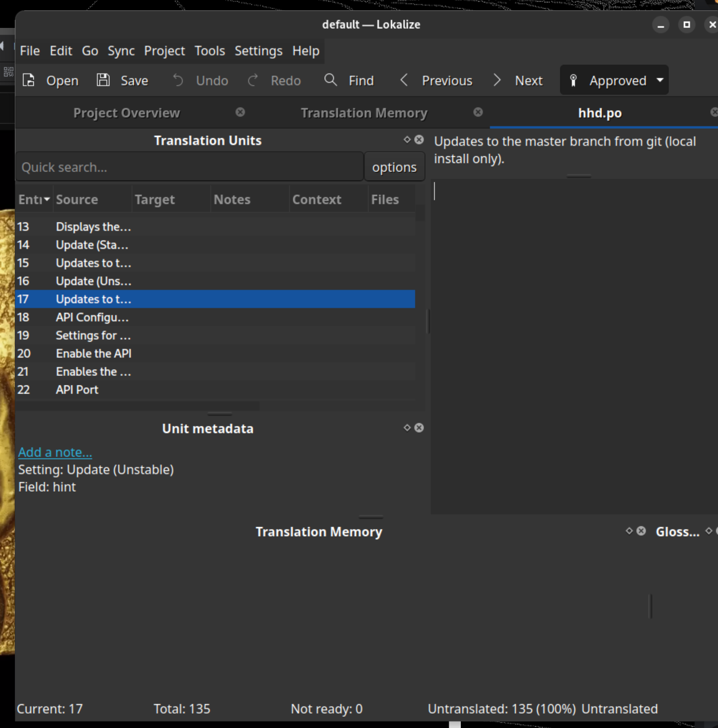Click the Redo arrow icon
Image resolution: width=718 pixels, height=728 pixels.
pyautogui.click(x=253, y=80)
